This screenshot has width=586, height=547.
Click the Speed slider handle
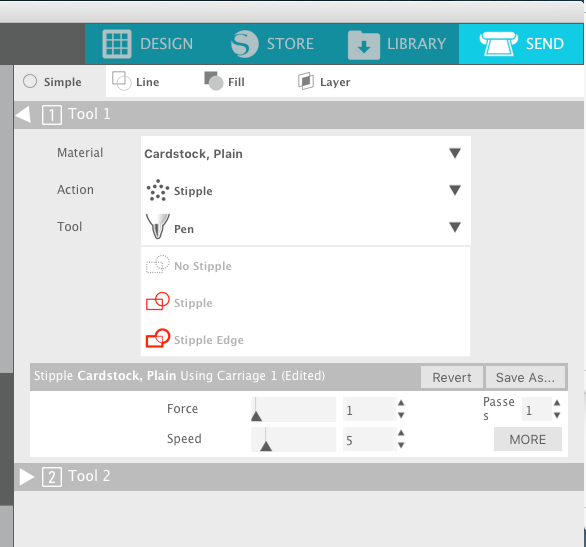[x=266, y=446]
